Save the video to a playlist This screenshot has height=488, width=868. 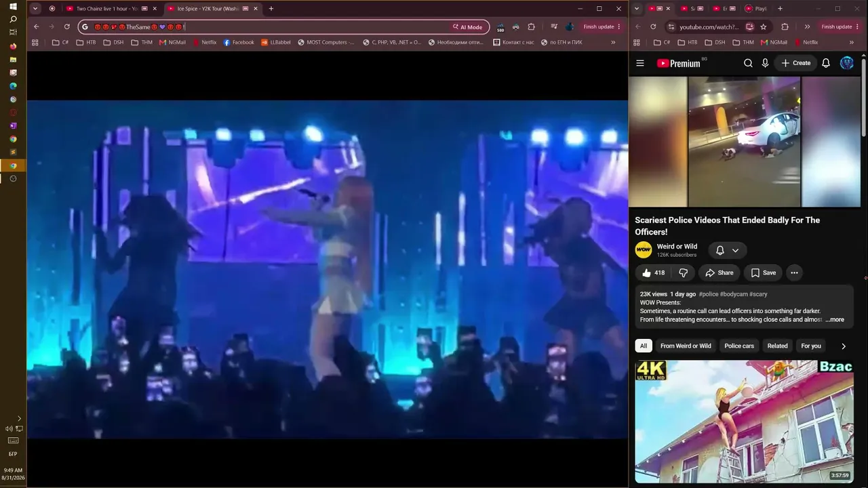[763, 272]
